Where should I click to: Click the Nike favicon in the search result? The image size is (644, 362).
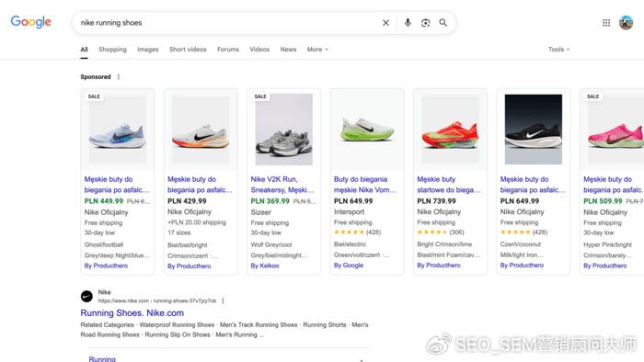pyautogui.click(x=86, y=296)
